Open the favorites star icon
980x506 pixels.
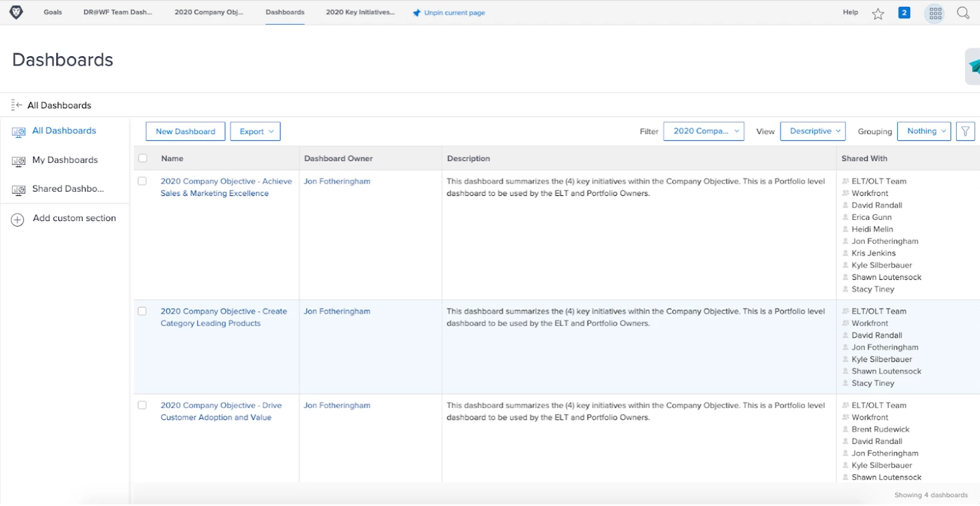(x=878, y=13)
